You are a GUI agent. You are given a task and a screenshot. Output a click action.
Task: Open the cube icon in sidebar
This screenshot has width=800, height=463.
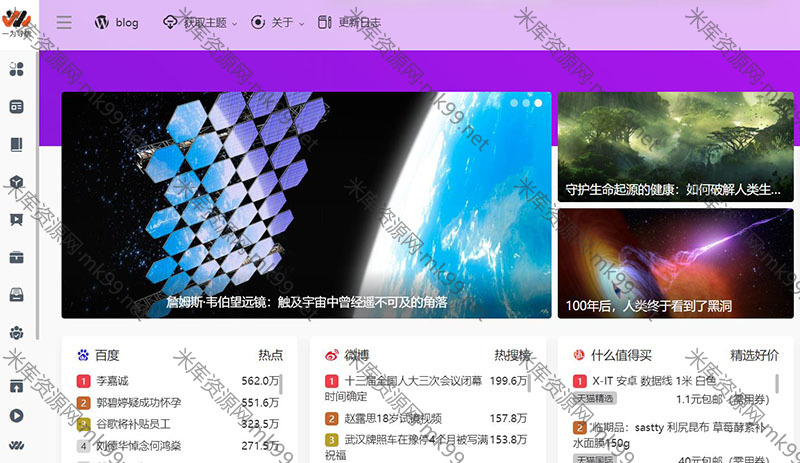[x=16, y=182]
